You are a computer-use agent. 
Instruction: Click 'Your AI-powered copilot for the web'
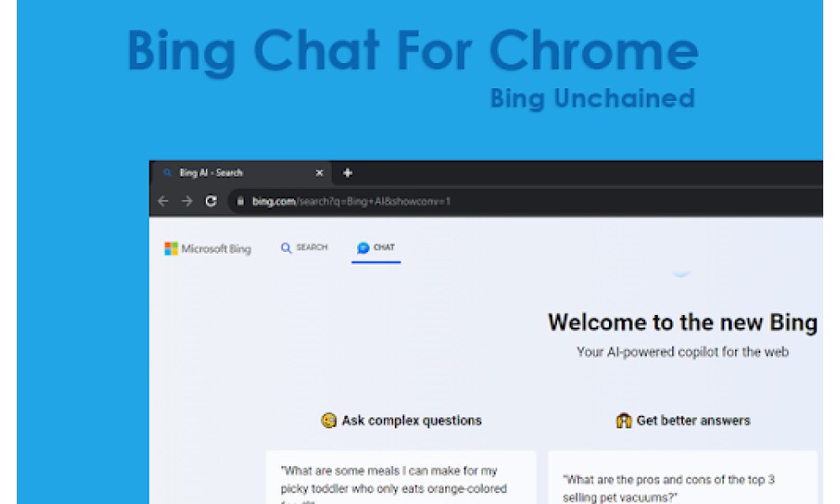pos(682,352)
